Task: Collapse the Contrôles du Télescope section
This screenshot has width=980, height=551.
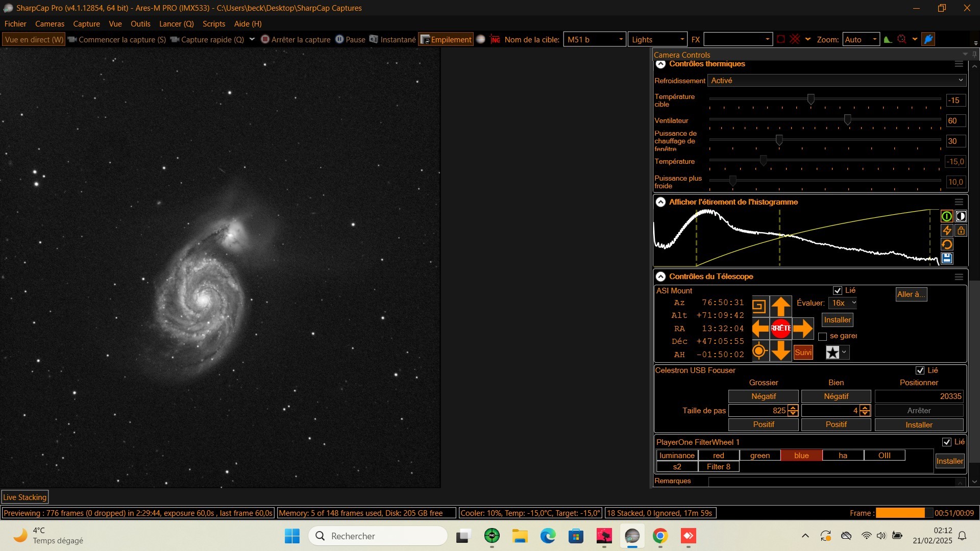Action: (660, 277)
